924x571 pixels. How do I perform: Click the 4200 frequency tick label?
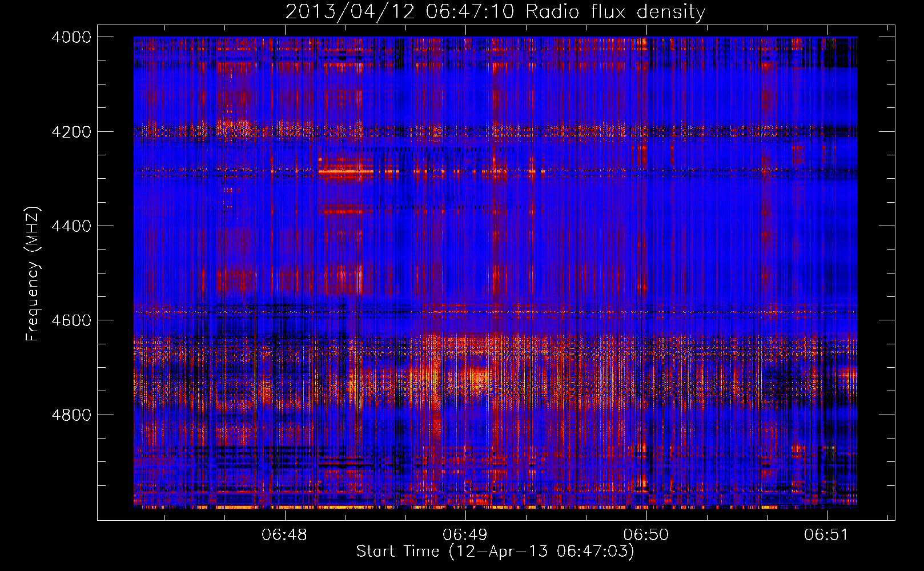[x=71, y=132]
